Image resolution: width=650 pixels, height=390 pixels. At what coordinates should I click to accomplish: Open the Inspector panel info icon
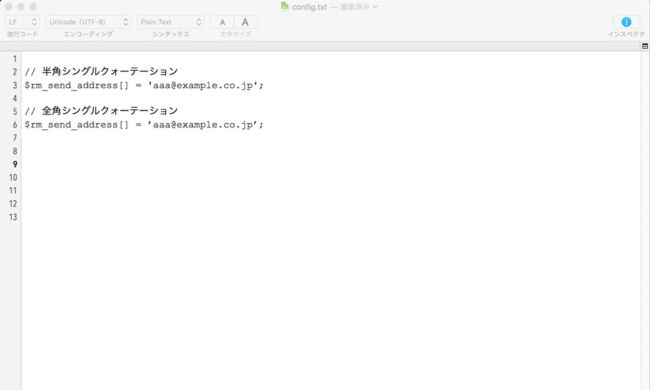[626, 22]
